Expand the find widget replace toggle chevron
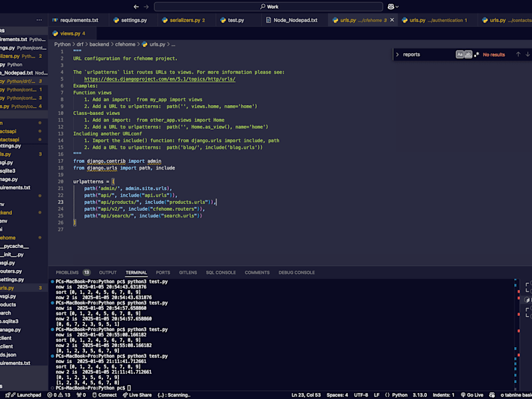This screenshot has width=532, height=399. click(397, 55)
